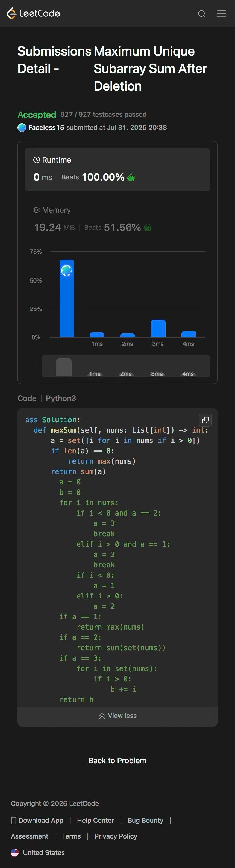235x868 pixels.
Task: Select the 19.24 MB memory value
Action: pos(54,228)
